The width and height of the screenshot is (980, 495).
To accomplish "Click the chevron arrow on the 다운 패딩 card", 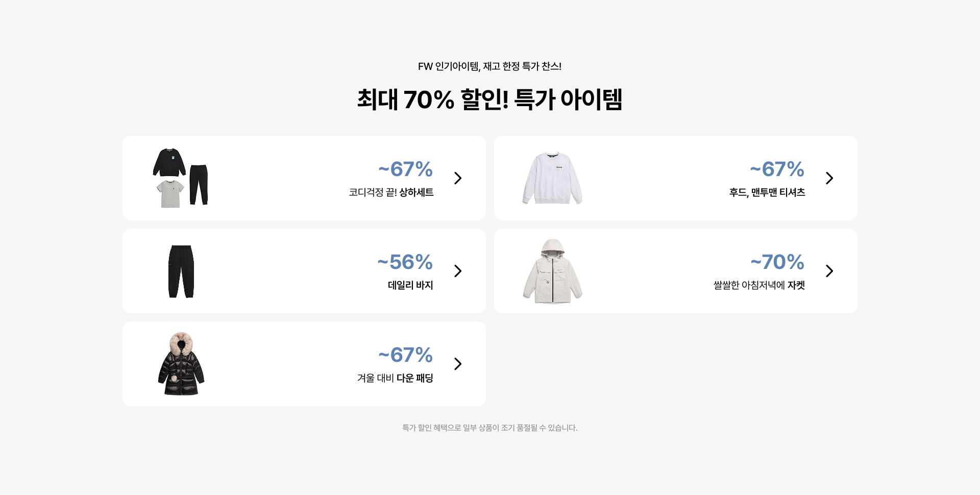I will [x=458, y=364].
